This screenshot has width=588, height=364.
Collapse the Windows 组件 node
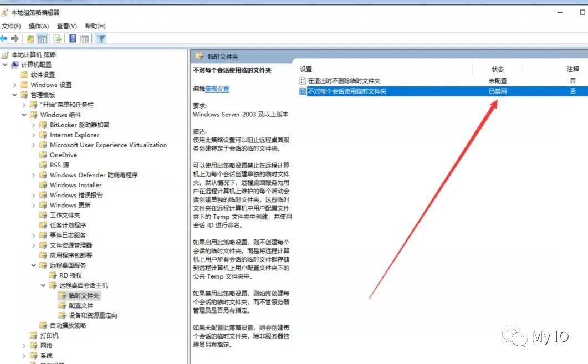pos(24,115)
